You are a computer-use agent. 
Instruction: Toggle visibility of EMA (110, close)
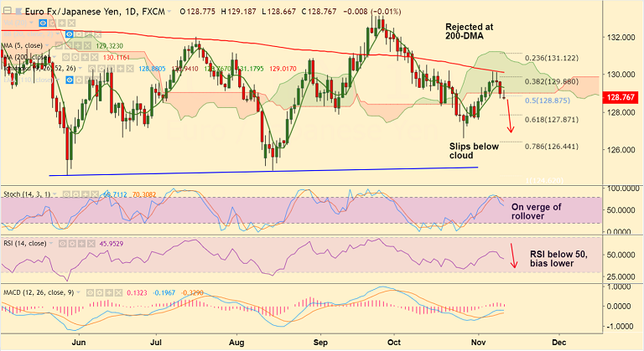click(70, 80)
